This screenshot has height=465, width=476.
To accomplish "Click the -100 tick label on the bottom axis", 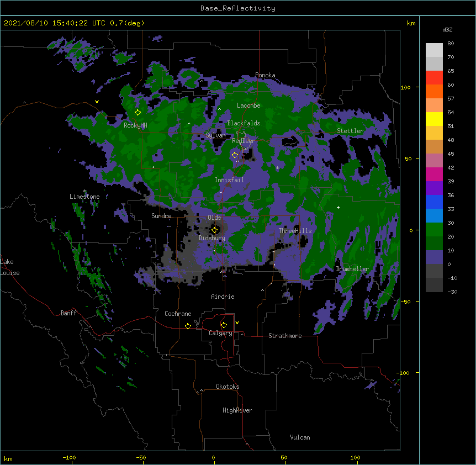I will click(x=69, y=458).
